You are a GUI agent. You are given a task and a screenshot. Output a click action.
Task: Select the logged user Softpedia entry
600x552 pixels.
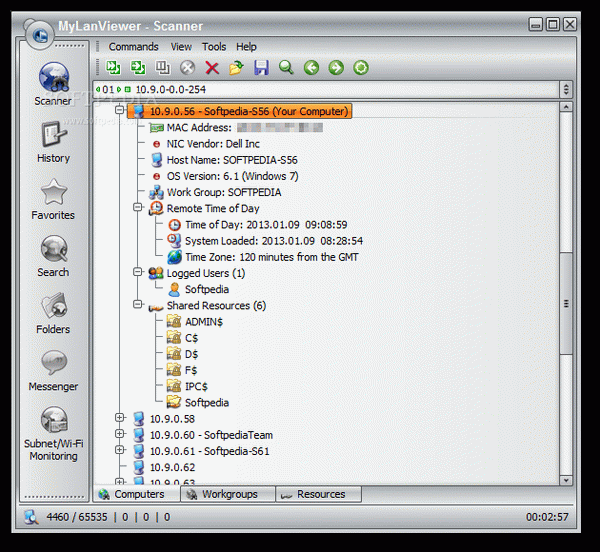pyautogui.click(x=198, y=289)
